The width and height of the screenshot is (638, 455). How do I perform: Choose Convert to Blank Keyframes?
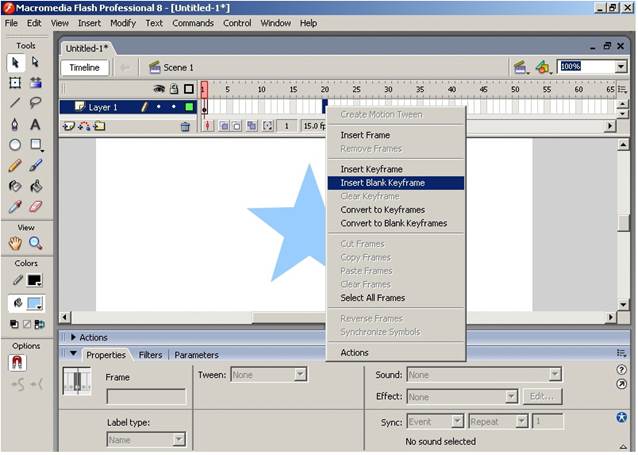tap(395, 223)
